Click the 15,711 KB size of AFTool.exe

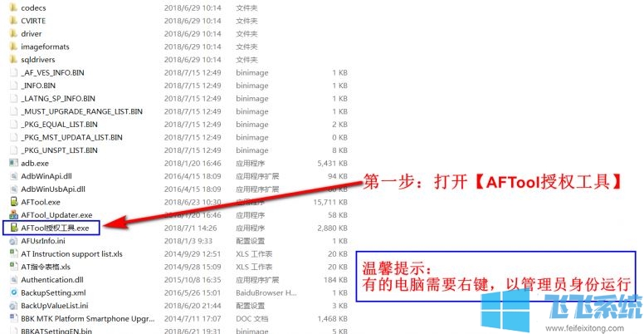tap(330, 203)
